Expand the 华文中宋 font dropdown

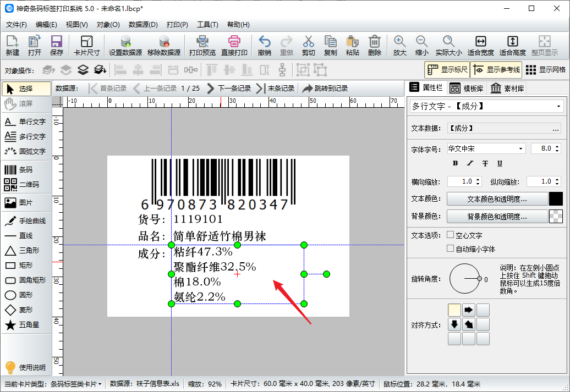point(521,149)
